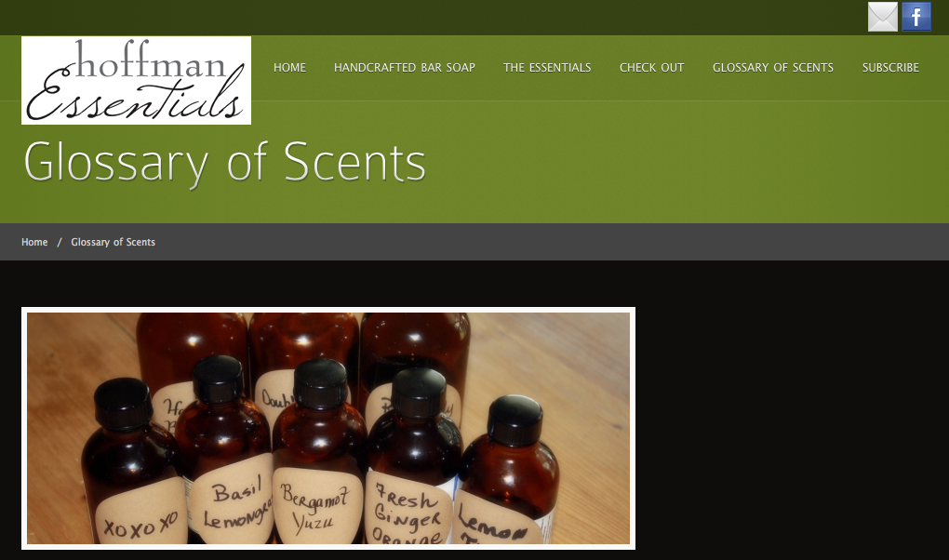The image size is (949, 560).
Task: Click the Home breadcrumb link
Action: 34,242
